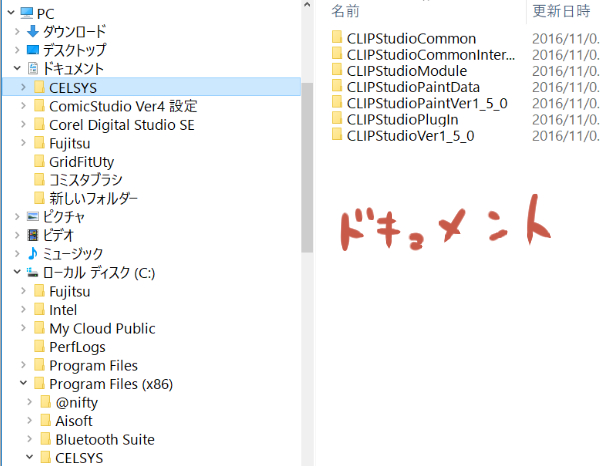Click folder icon of CLIPStudioCommonInter...

(x=337, y=53)
